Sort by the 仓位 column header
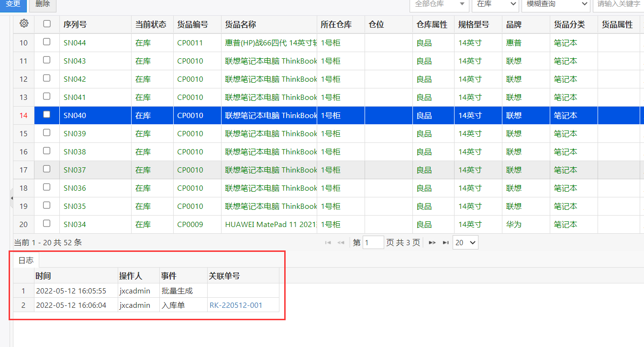Screen dimensions: 644x347 tap(389, 25)
